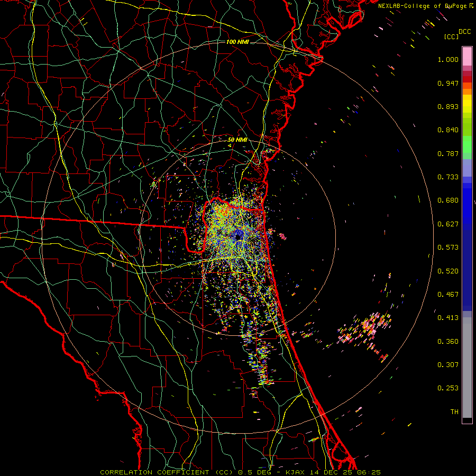Click the 0.307 legend value
The height and width of the screenshot is (476, 476).
click(448, 365)
